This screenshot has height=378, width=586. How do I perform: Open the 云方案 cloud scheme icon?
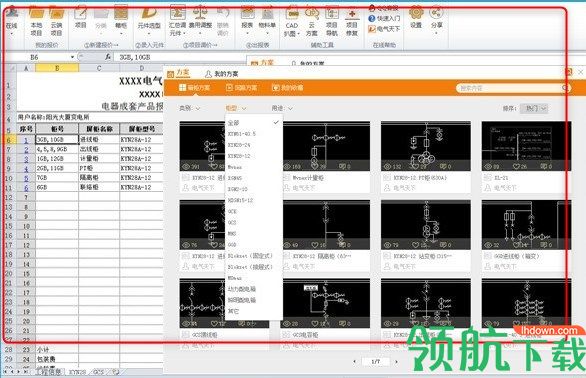pyautogui.click(x=312, y=13)
